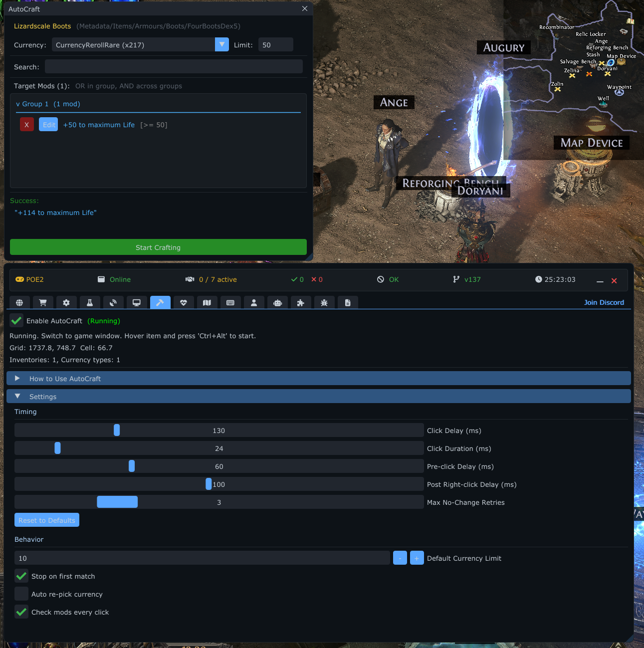Viewport: 644px width, 648px height.
Task: Open the document log tab
Action: [348, 302]
